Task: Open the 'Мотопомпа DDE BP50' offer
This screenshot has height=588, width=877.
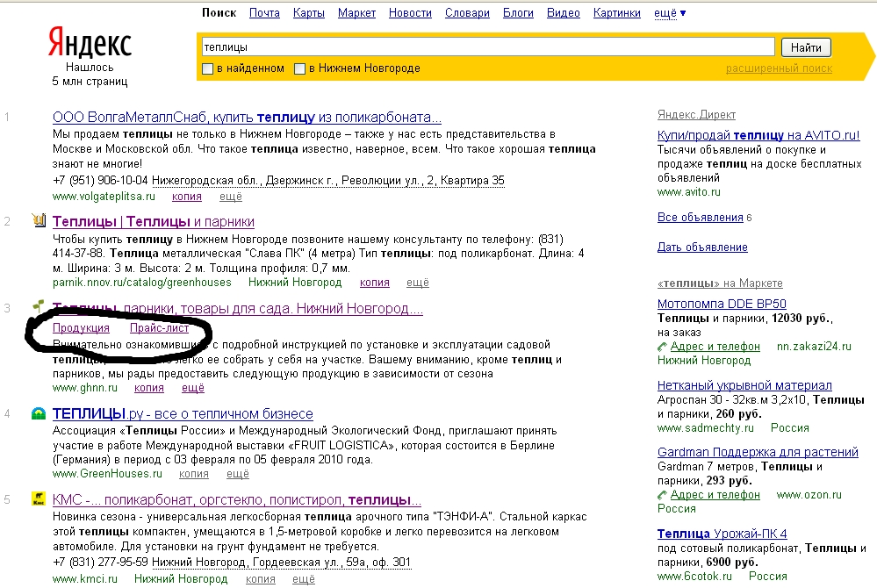Action: coord(722,304)
